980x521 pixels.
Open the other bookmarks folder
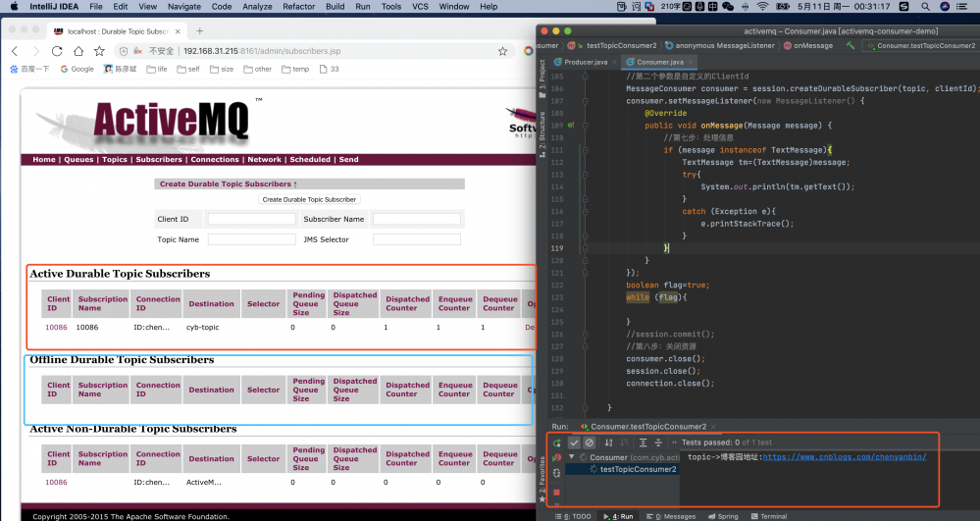(x=257, y=70)
